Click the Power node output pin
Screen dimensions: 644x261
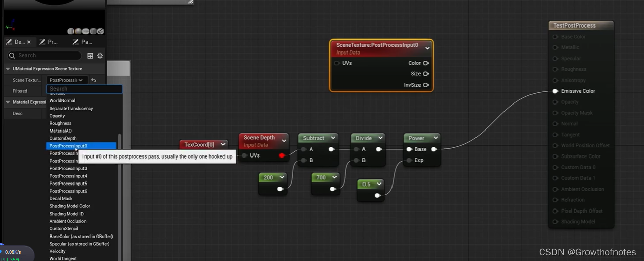pyautogui.click(x=434, y=149)
